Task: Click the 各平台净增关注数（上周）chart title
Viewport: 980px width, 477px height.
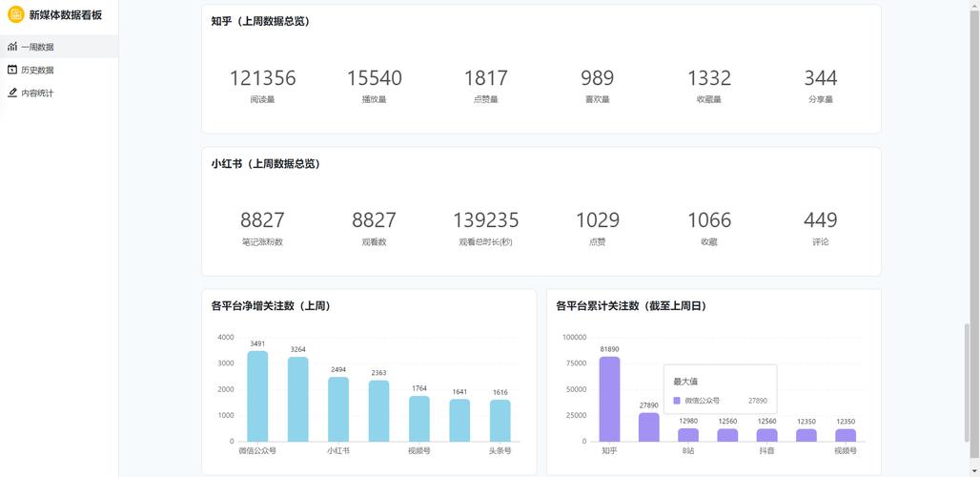Action: pyautogui.click(x=271, y=306)
